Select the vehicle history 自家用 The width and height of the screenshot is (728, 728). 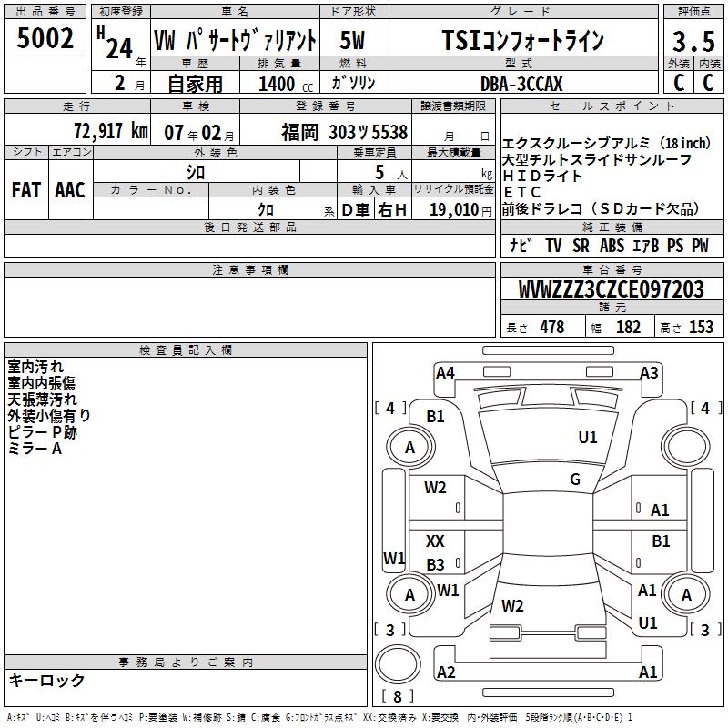(x=195, y=84)
